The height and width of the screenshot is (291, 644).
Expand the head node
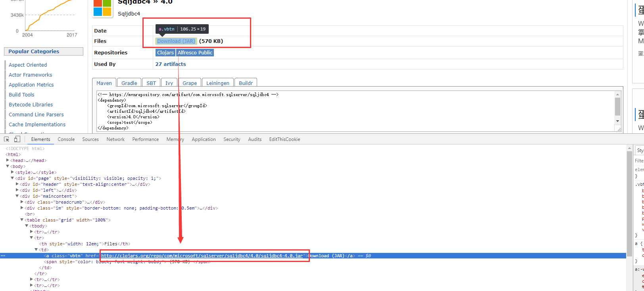(8, 160)
